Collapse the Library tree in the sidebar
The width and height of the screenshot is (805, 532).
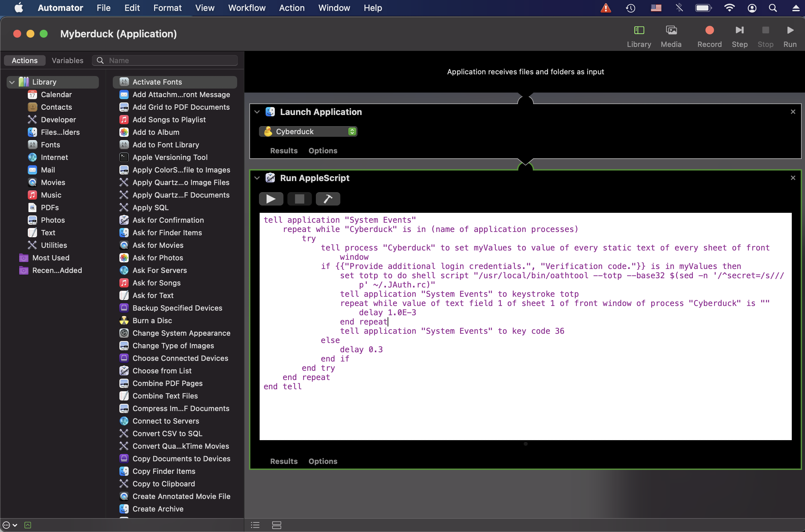pyautogui.click(x=12, y=82)
